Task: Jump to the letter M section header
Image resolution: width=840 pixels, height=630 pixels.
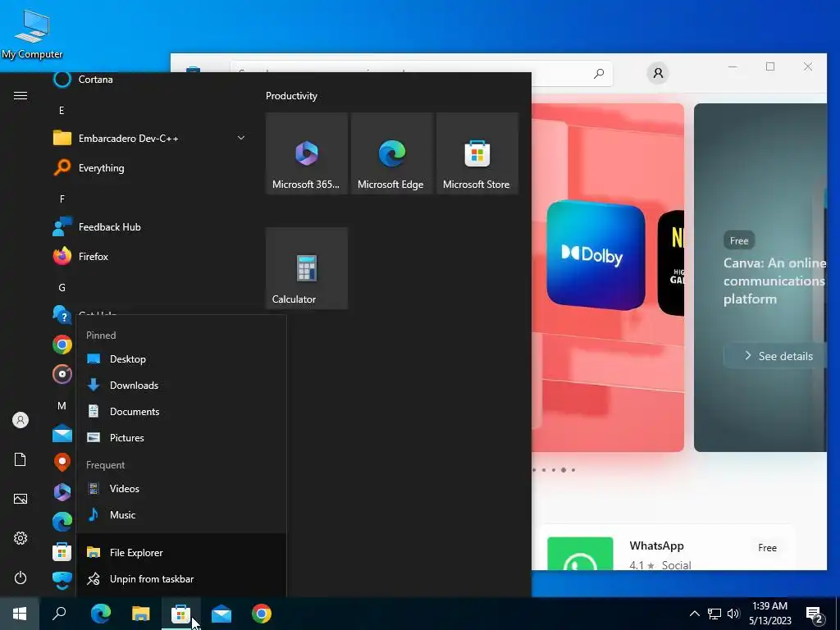Action: (x=62, y=406)
